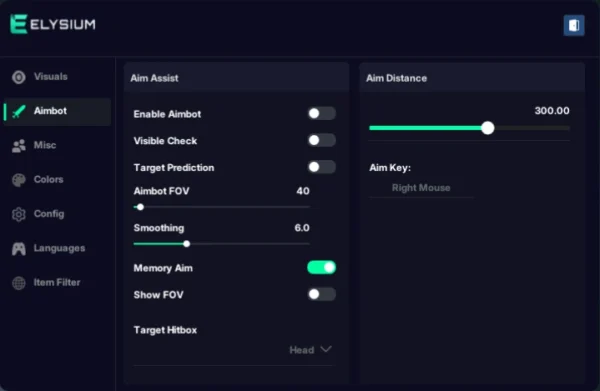Enable the Show FOV switch
The width and height of the screenshot is (600, 391).
(321, 294)
